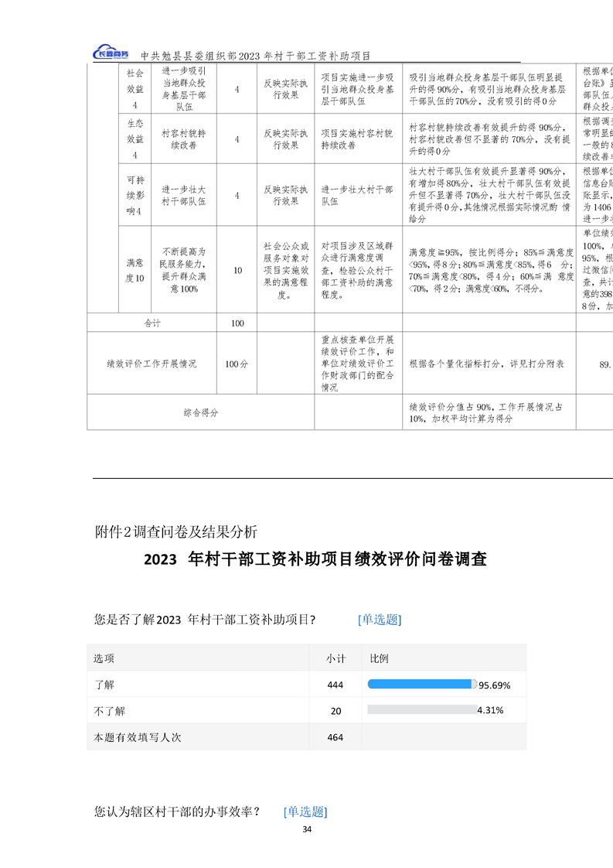Click the [单选题] tag beside 办事效率 question

pos(305,812)
